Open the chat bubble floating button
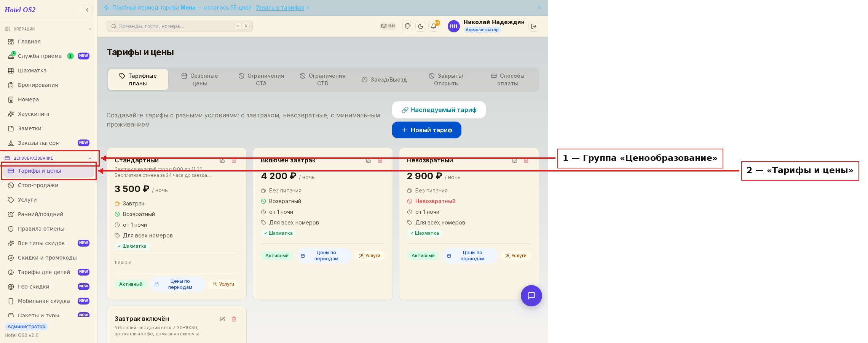Image resolution: width=868 pixels, height=343 pixels. point(531,296)
